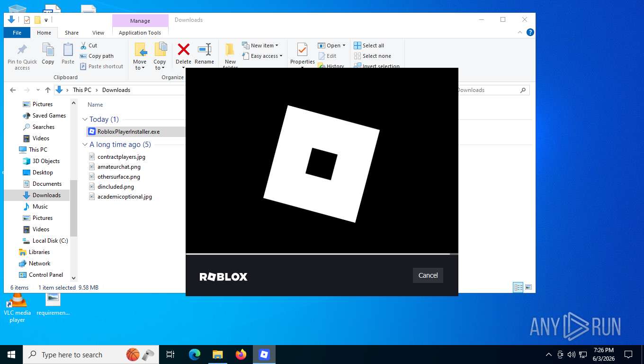Switch to the Share ribbon tab
644x364 pixels.
pos(72,33)
